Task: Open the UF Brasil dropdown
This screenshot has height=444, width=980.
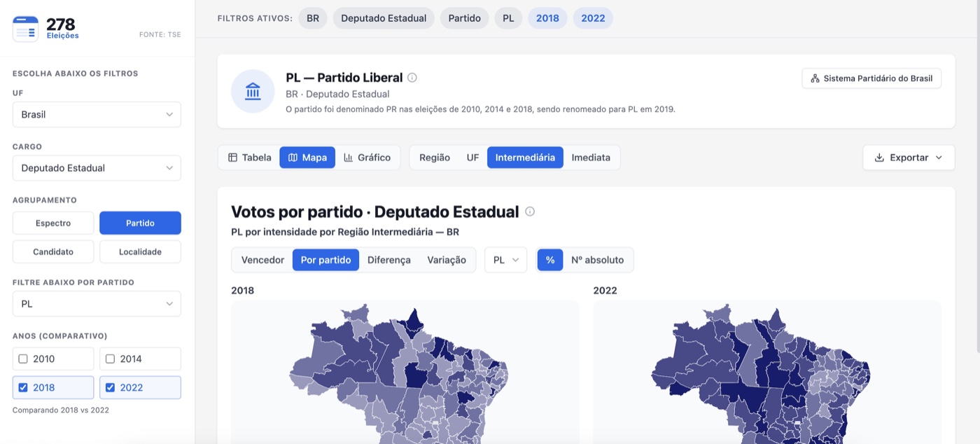Action: coord(97,114)
